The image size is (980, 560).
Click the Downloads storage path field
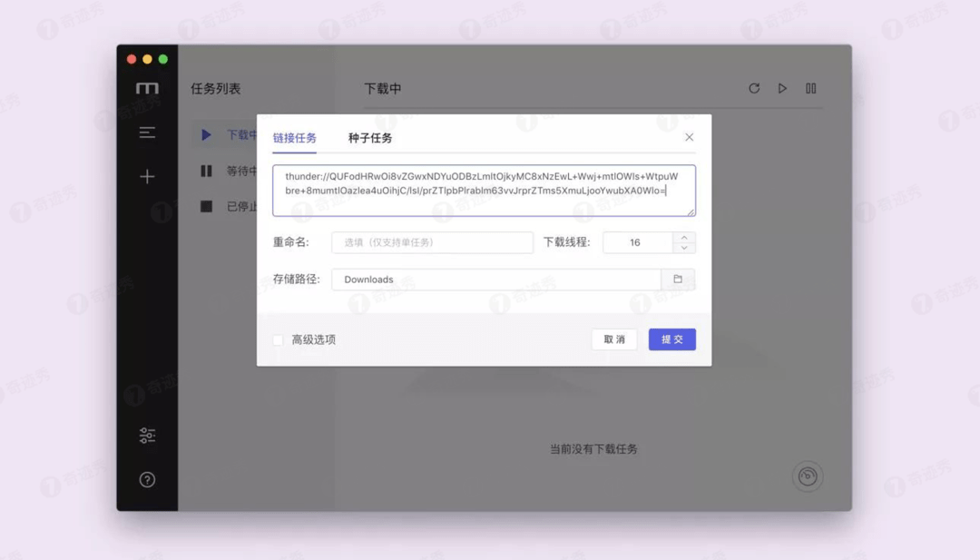point(496,280)
